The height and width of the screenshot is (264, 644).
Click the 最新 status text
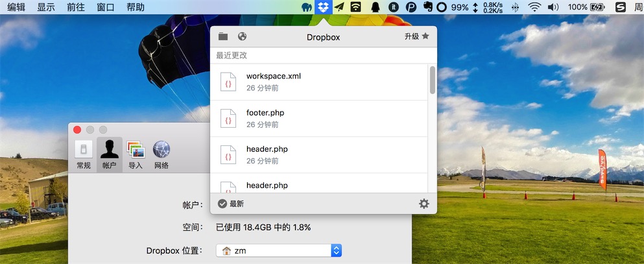click(237, 204)
